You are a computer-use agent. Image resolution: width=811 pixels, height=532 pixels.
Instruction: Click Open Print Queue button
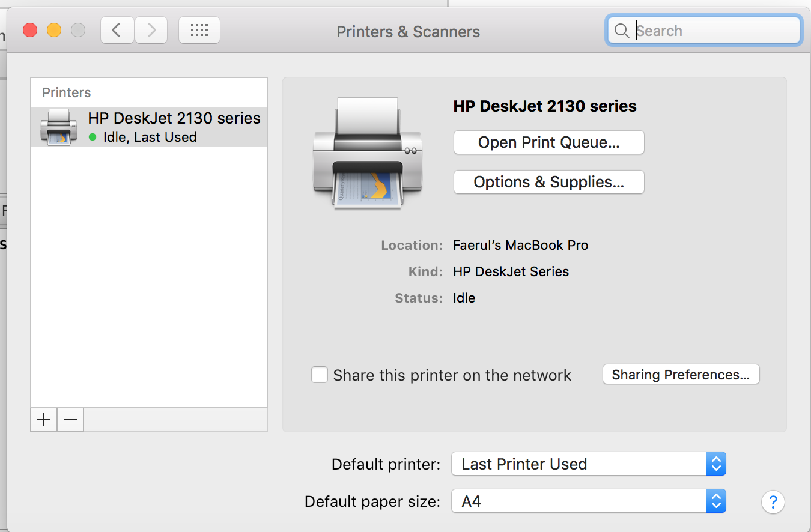click(x=548, y=143)
